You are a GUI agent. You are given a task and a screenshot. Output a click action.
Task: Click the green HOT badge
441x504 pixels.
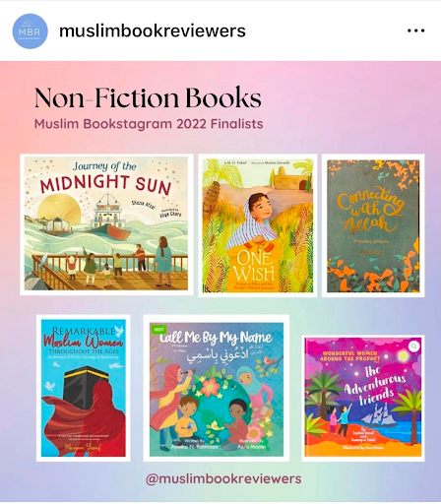pos(158,330)
